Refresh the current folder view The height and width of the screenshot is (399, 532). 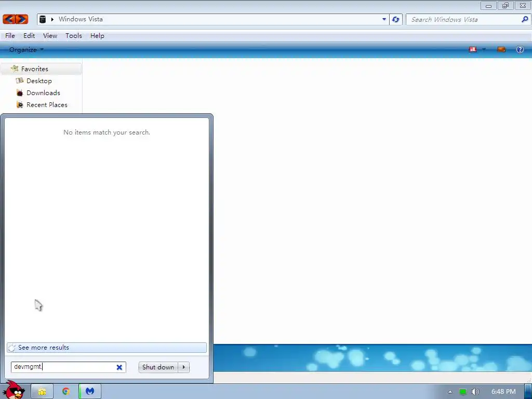pyautogui.click(x=395, y=19)
